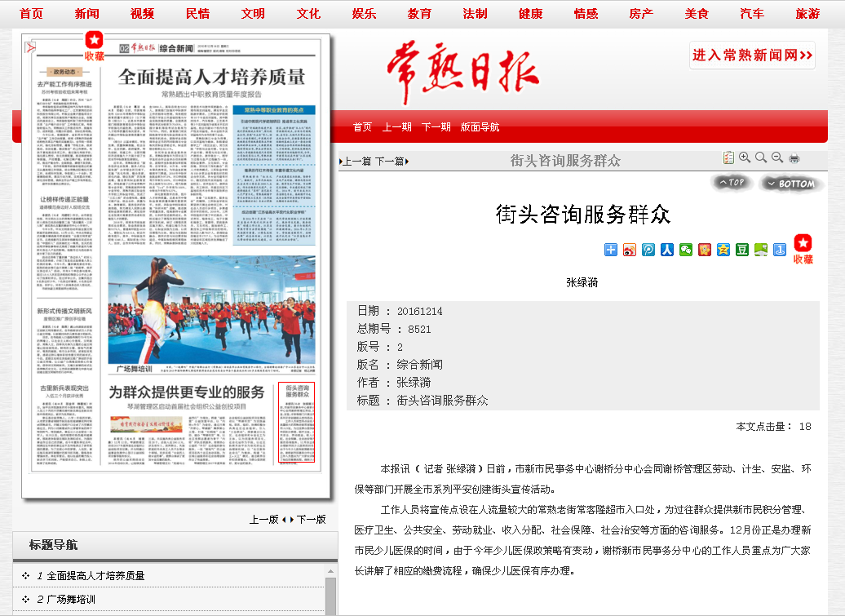Screen dimensions: 845x616
Task: Open 教育 in top menu
Action: 419,14
